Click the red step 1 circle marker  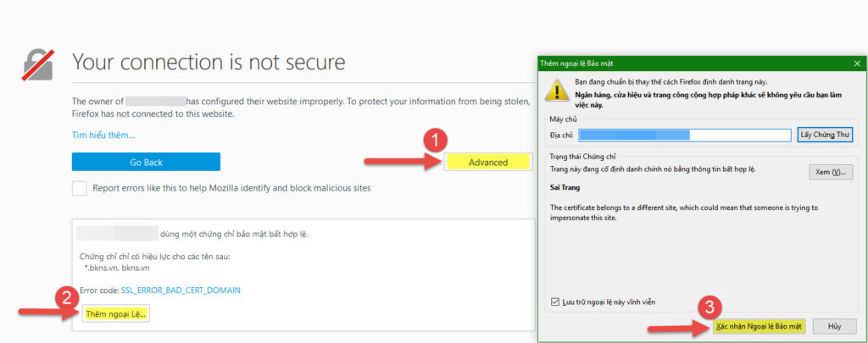(x=435, y=139)
